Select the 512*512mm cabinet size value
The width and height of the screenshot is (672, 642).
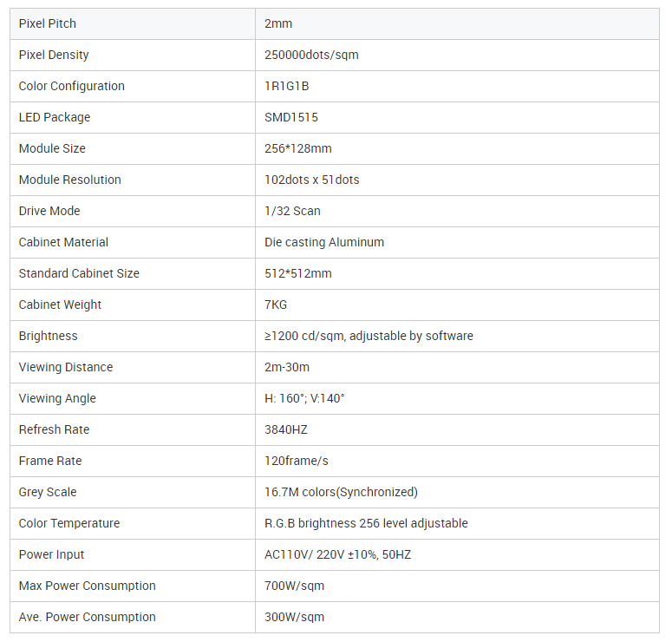[x=297, y=273]
